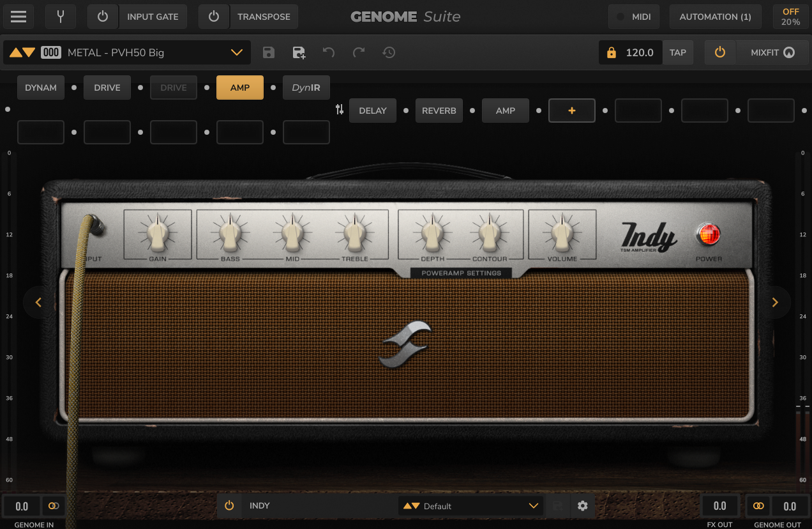Open Input Gate settings

153,17
